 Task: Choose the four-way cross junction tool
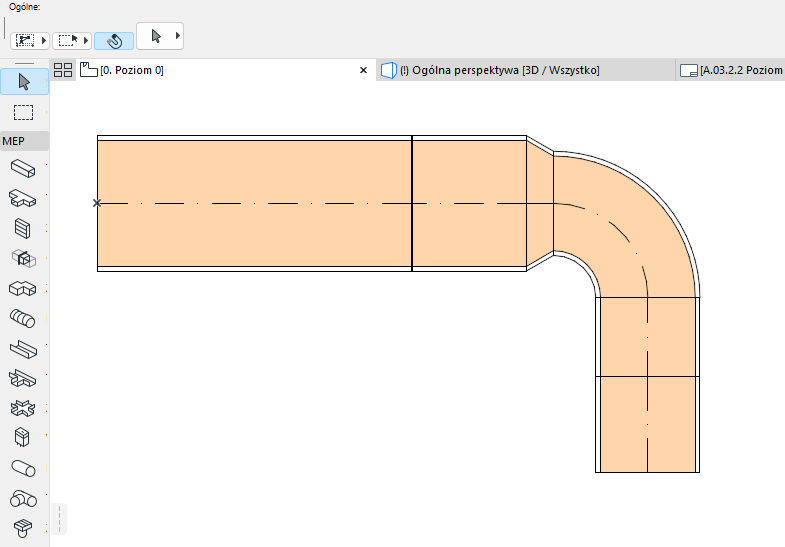click(22, 408)
